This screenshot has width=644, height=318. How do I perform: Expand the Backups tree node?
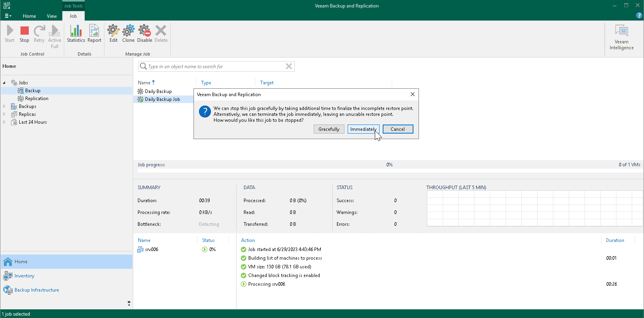4,106
